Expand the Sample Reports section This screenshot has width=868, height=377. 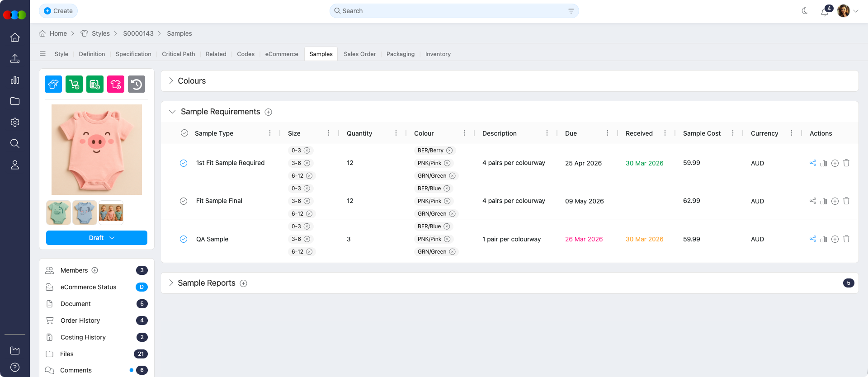tap(171, 283)
